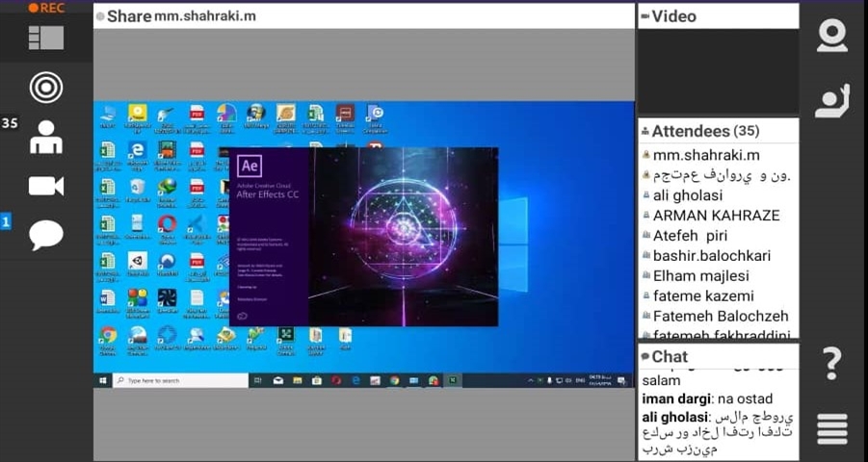Click the unread chat badge showing 1
The image size is (868, 462).
(6, 222)
